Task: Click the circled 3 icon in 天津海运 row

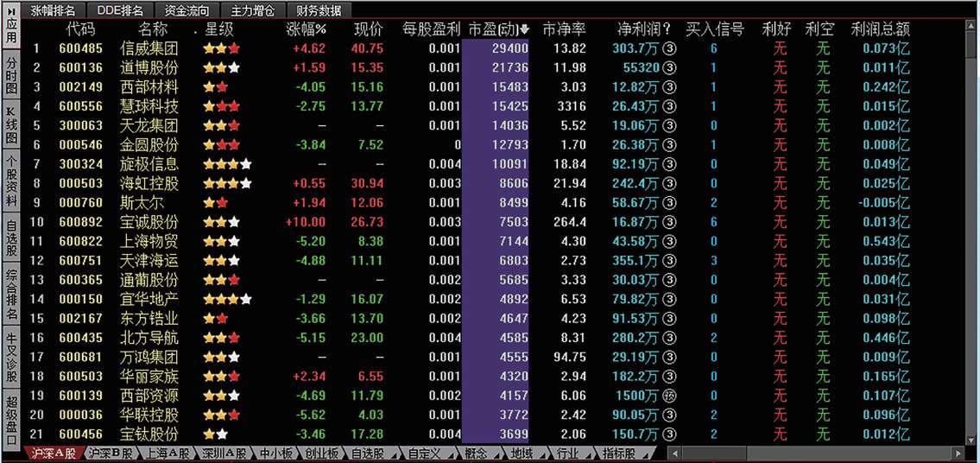Action: coord(669,261)
